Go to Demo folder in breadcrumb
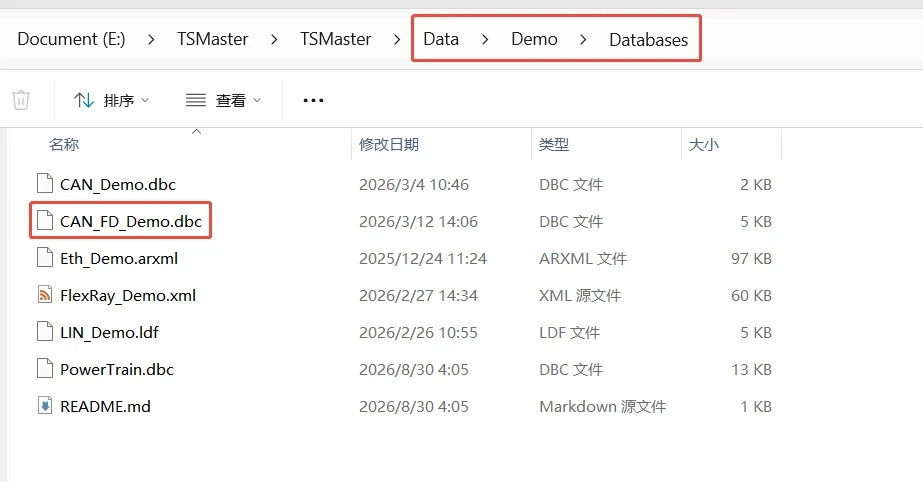 coord(534,39)
